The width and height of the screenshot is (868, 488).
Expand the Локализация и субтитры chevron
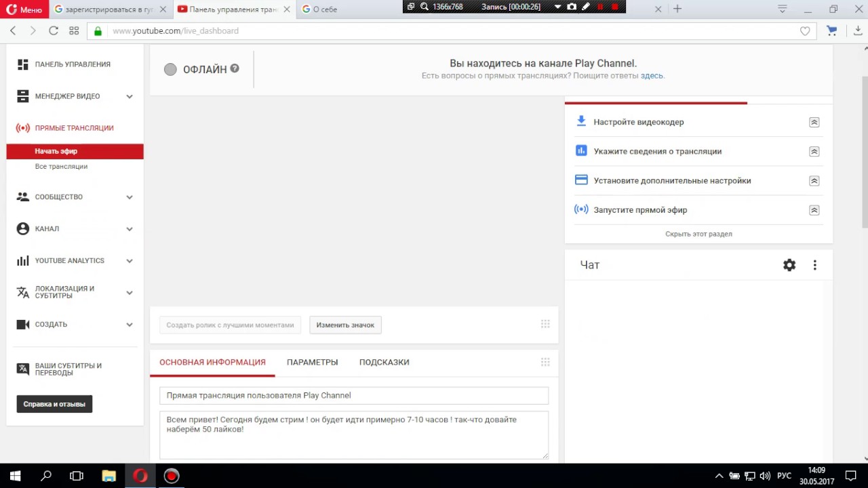click(129, 293)
